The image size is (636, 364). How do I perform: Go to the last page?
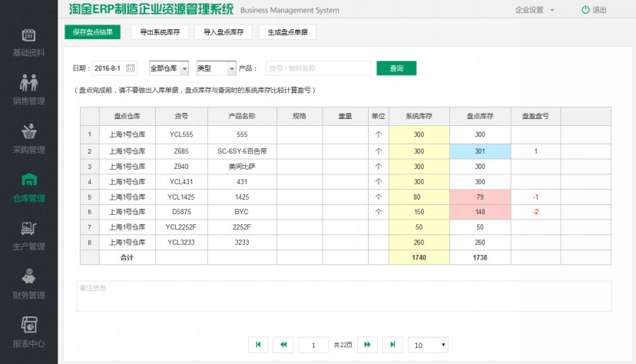pos(393,345)
